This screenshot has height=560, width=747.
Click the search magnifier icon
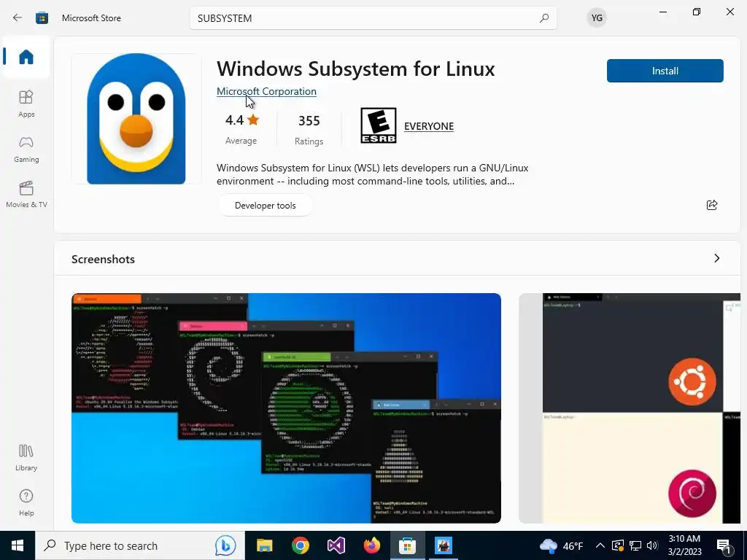tap(543, 18)
